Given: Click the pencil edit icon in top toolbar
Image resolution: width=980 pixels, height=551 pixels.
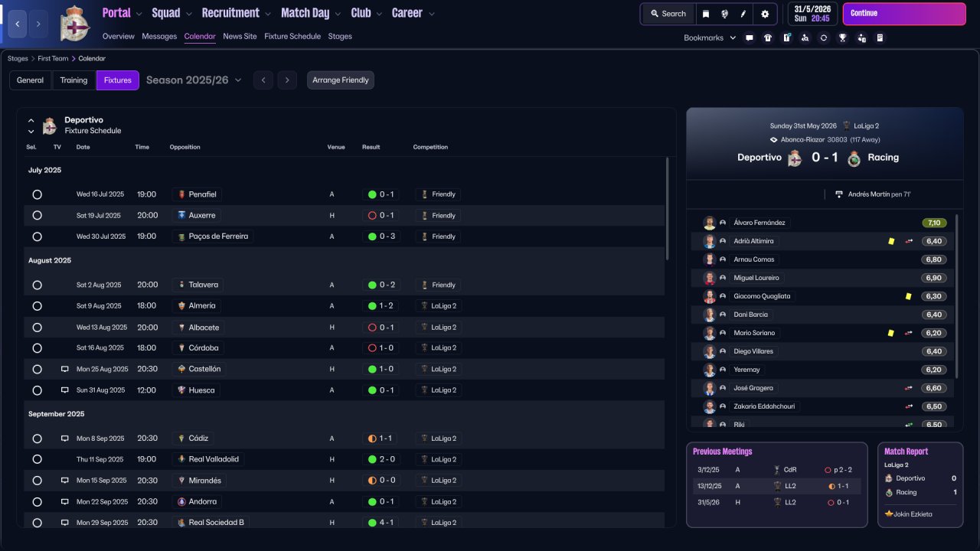Looking at the screenshot, I should coord(743,14).
